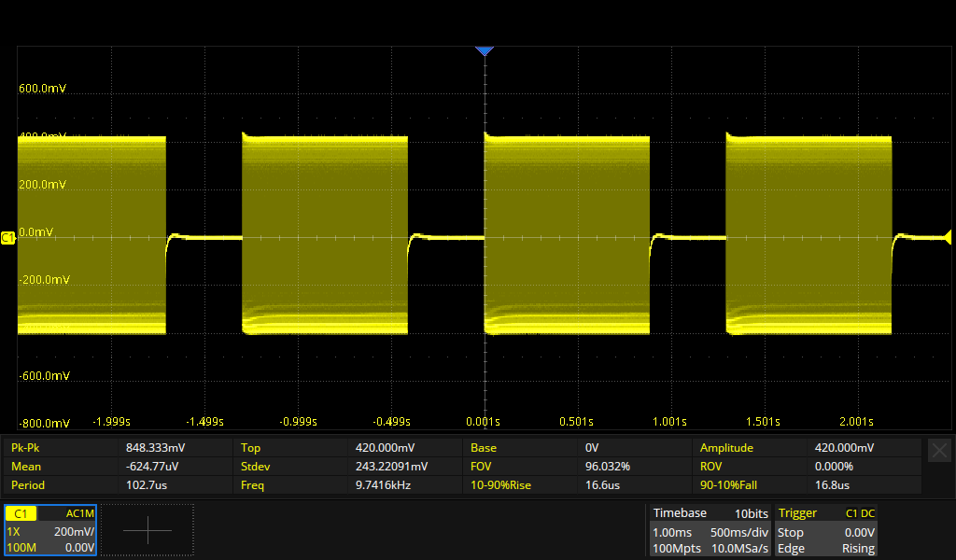This screenshot has width=956, height=560.
Task: Select the C1 channel ground marker on left
Action: point(8,239)
